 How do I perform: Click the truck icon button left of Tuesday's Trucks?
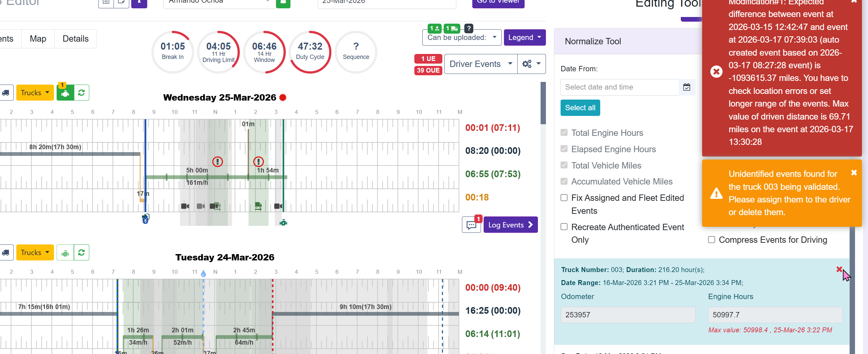6,253
